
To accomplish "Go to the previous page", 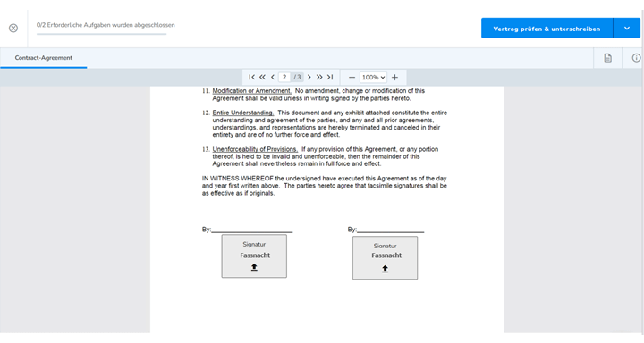I will click(273, 77).
